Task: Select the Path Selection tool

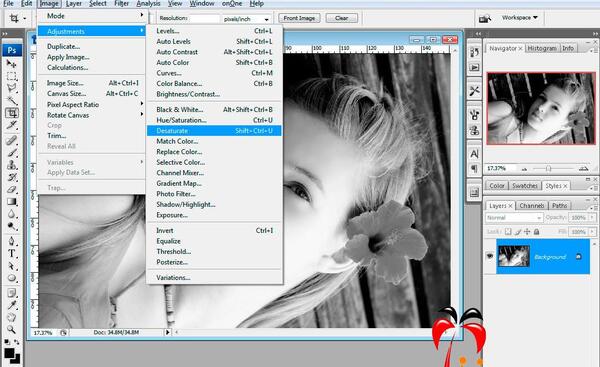Action: click(11, 266)
